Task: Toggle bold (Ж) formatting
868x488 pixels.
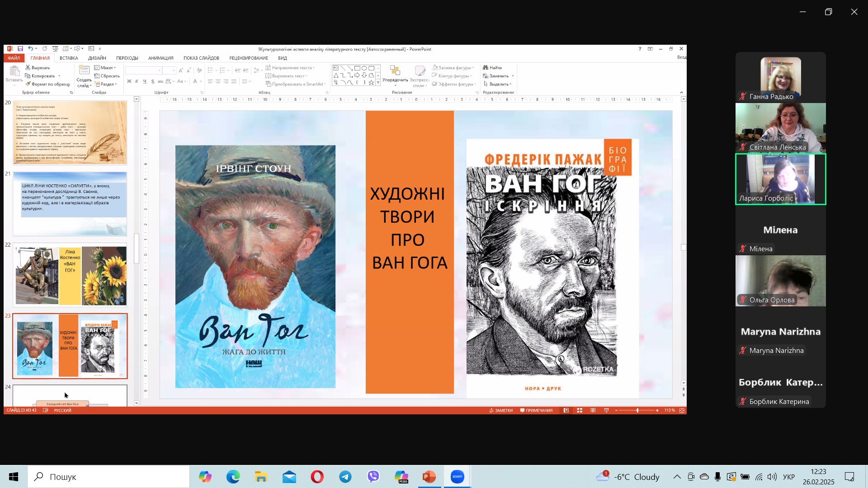Action: 129,81
